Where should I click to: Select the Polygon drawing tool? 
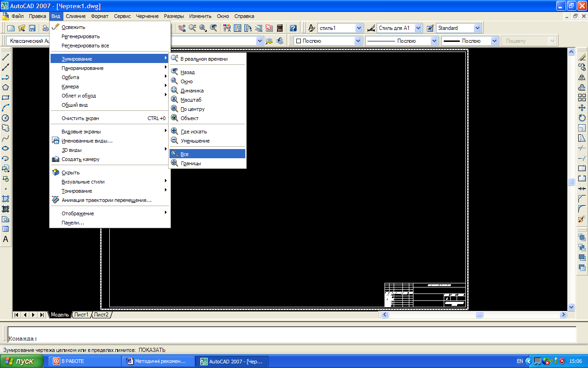pos(6,87)
